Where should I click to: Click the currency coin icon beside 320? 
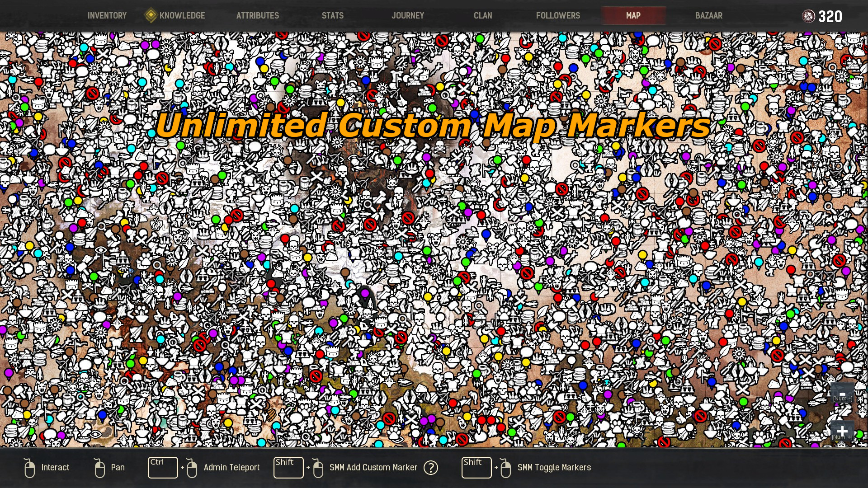click(x=808, y=17)
